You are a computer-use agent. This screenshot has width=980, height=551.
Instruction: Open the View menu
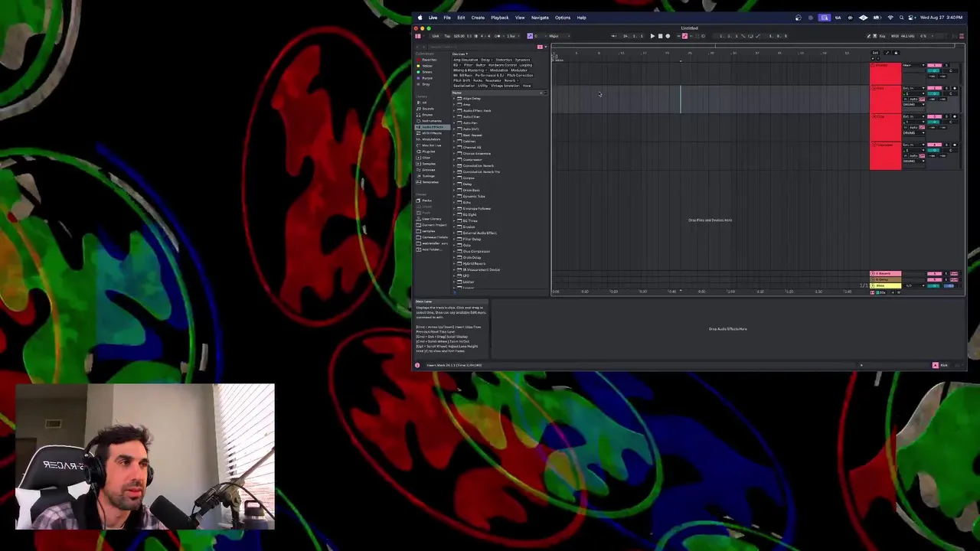pos(520,18)
